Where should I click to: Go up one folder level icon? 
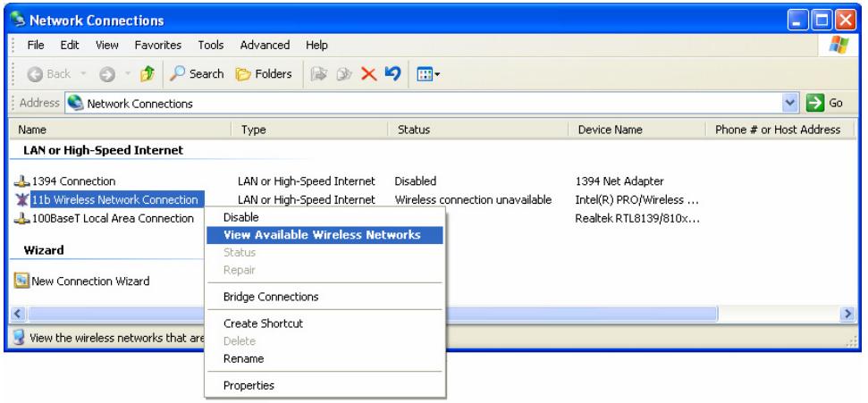tap(147, 74)
